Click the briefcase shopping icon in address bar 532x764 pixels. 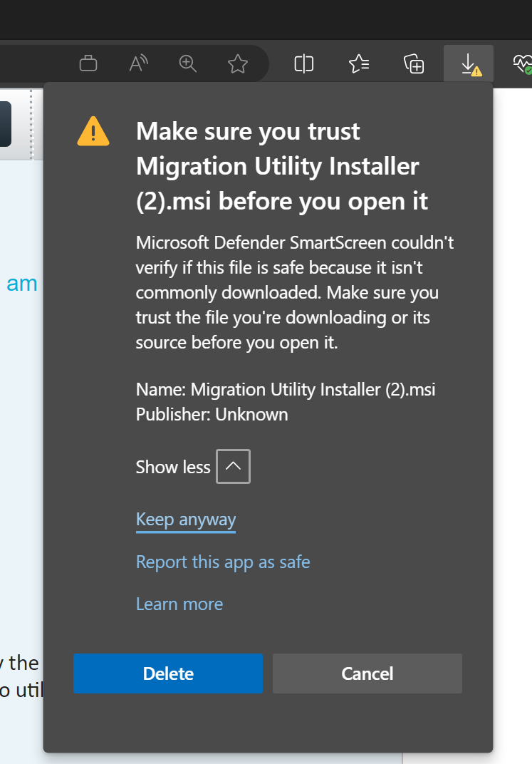click(88, 64)
